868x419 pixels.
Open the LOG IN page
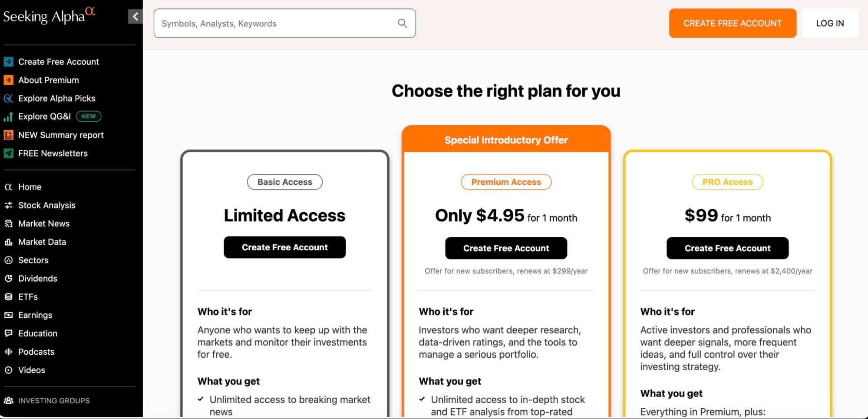830,23
